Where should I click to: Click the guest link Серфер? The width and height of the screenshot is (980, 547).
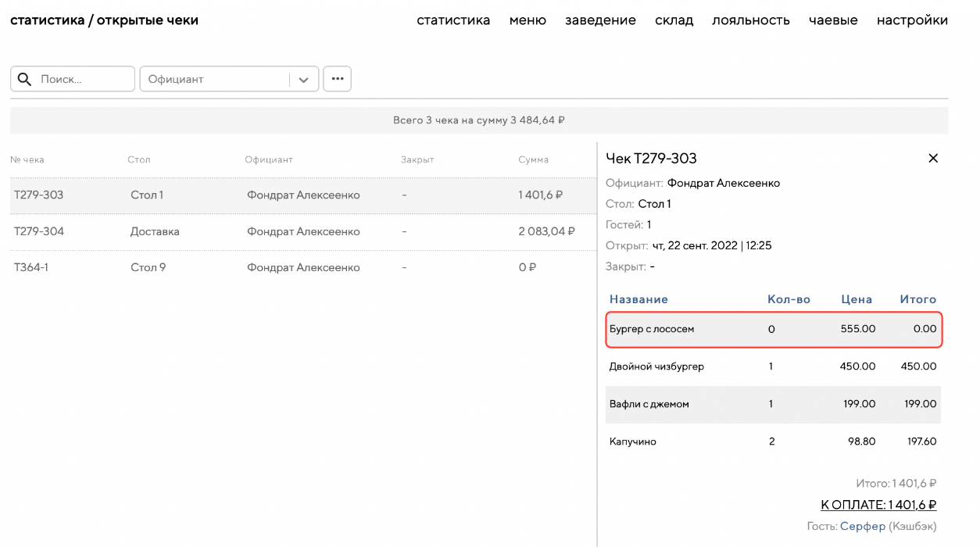tap(862, 527)
